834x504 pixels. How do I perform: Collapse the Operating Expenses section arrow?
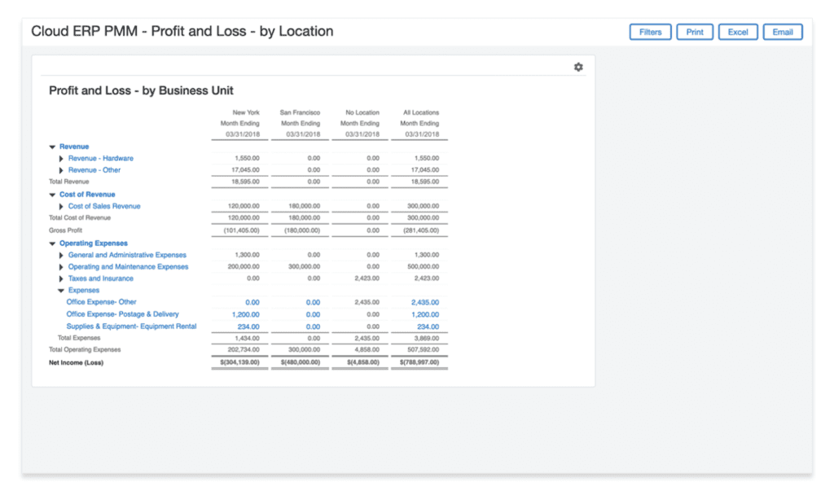point(53,244)
